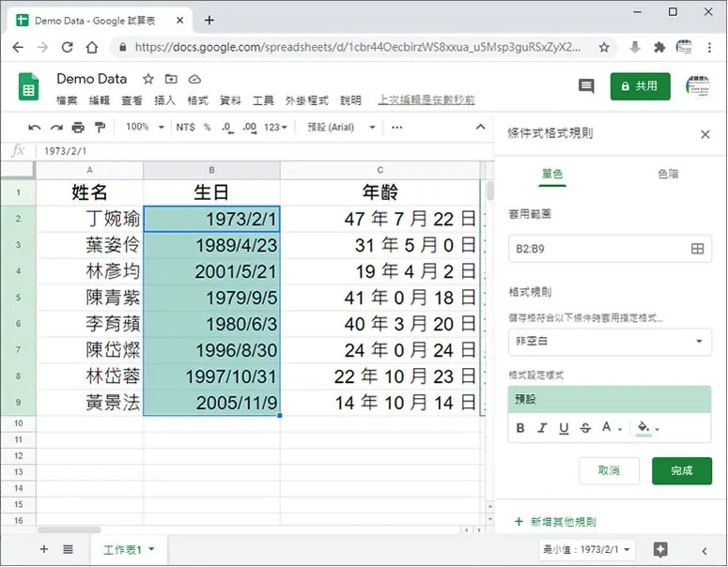Open a new browser tab
Image resolution: width=728 pixels, height=567 pixels.
(209, 20)
